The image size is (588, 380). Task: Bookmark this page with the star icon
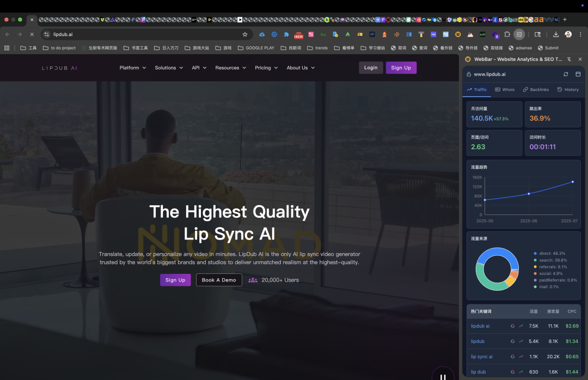pyautogui.click(x=245, y=34)
